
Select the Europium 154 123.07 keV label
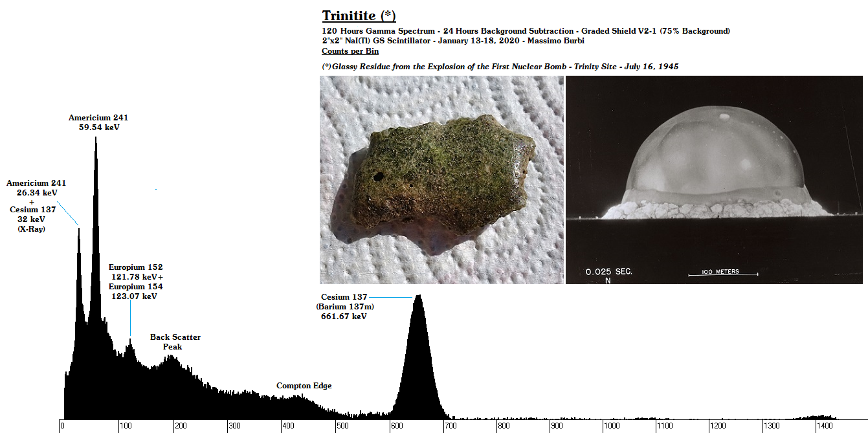(x=135, y=291)
